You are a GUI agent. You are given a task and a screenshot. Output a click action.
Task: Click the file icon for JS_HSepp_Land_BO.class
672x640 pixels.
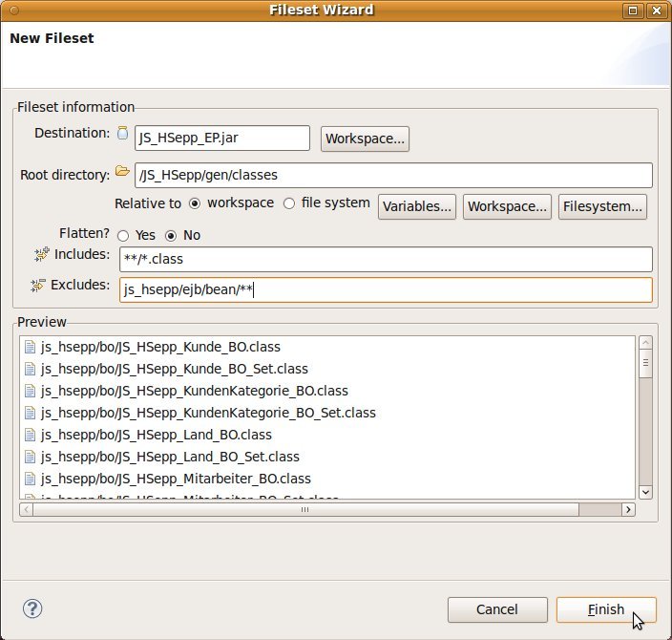click(x=30, y=435)
